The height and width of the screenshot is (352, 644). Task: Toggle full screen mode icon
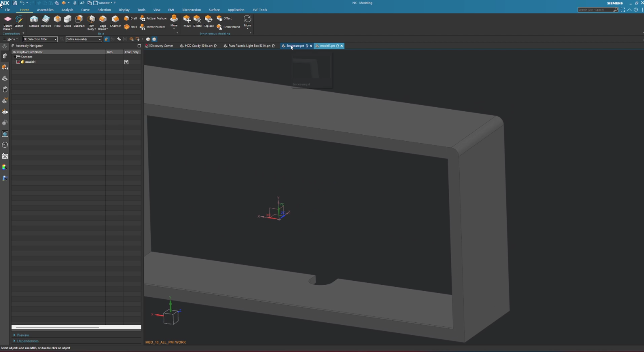coord(623,10)
